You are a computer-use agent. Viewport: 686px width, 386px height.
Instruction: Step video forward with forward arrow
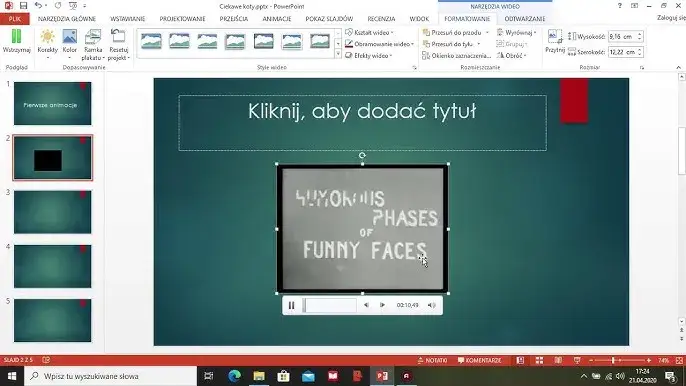(x=382, y=305)
